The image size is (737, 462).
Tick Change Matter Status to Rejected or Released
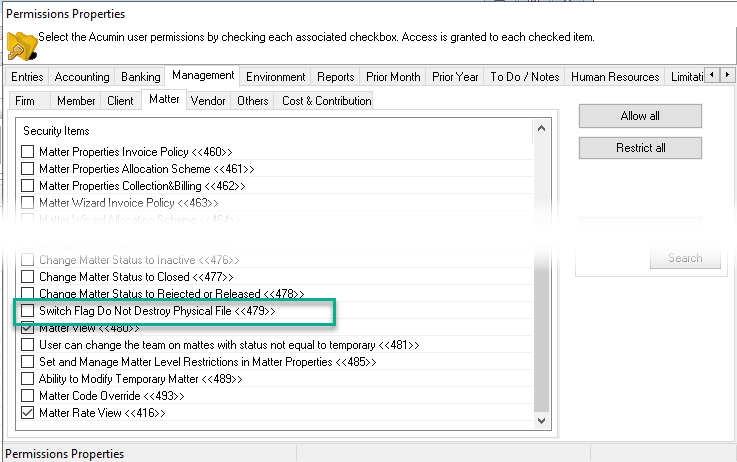28,292
